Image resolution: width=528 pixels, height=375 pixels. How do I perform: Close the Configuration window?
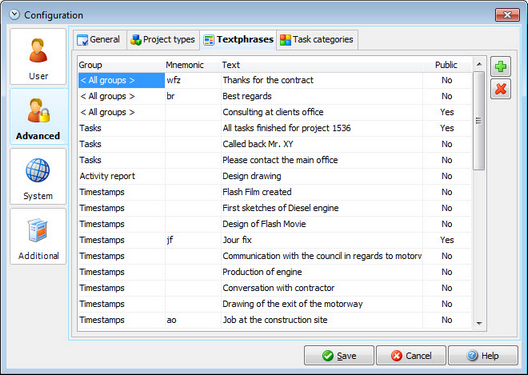tap(507, 15)
